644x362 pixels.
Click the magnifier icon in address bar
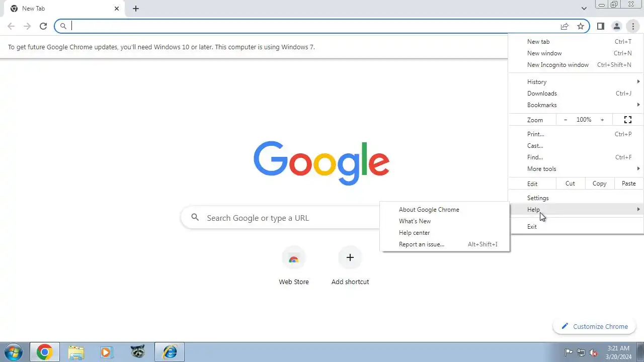[63, 26]
